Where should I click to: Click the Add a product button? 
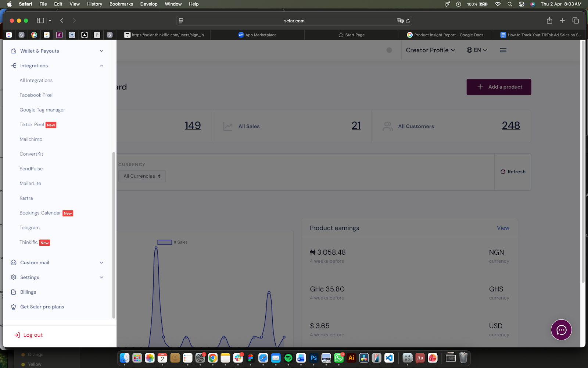click(499, 87)
